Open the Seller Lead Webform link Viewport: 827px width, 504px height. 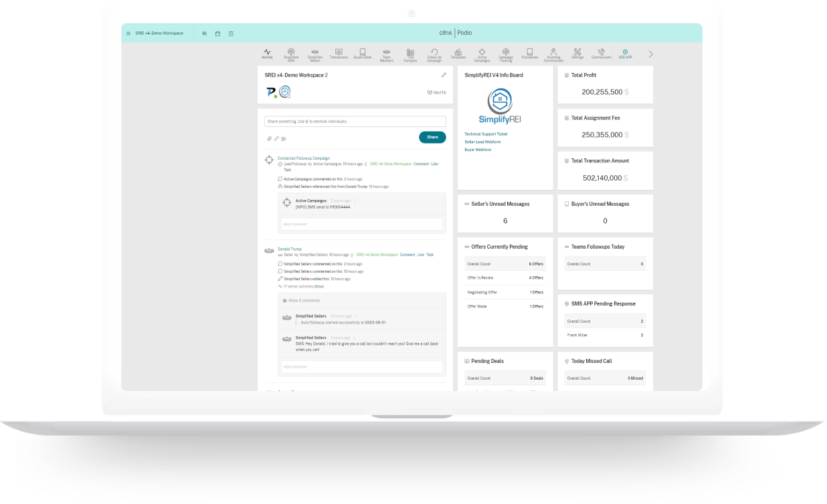(x=482, y=142)
